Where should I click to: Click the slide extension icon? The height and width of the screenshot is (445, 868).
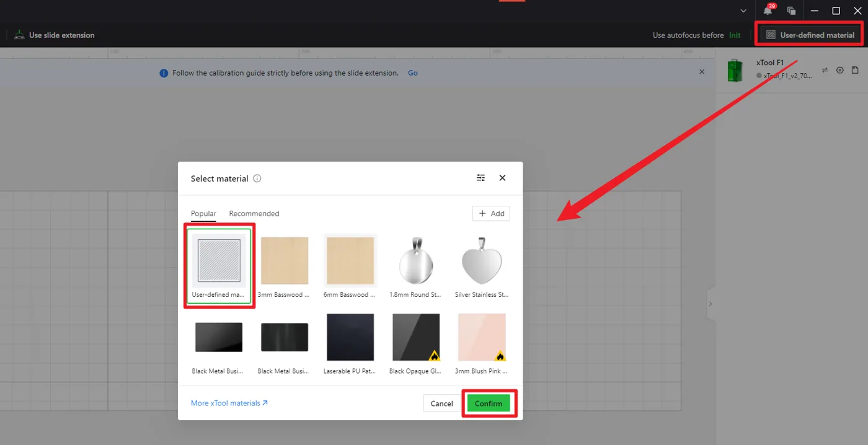[x=19, y=35]
